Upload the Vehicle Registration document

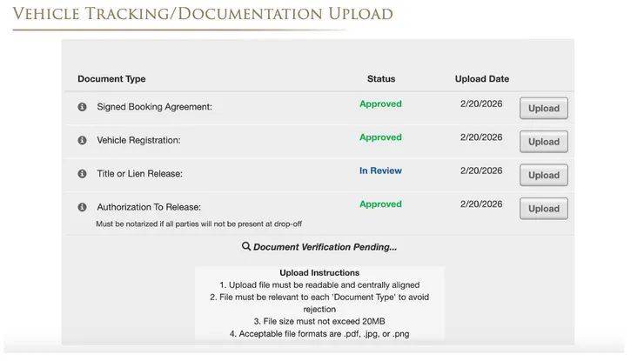point(544,142)
